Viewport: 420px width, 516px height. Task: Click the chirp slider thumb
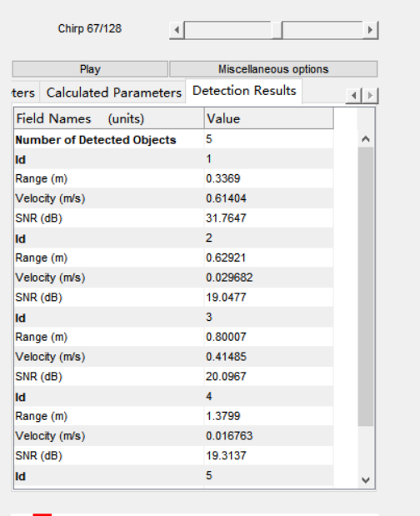[x=277, y=30]
